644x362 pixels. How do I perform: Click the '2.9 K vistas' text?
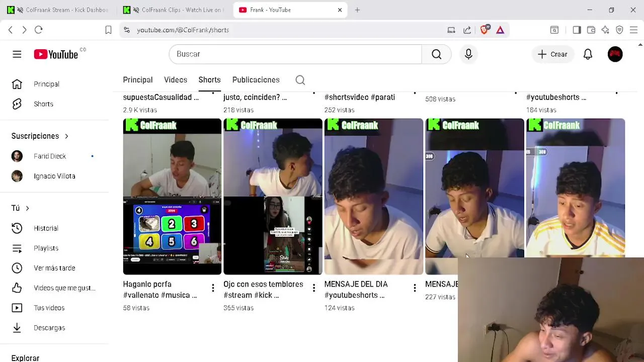click(x=140, y=110)
